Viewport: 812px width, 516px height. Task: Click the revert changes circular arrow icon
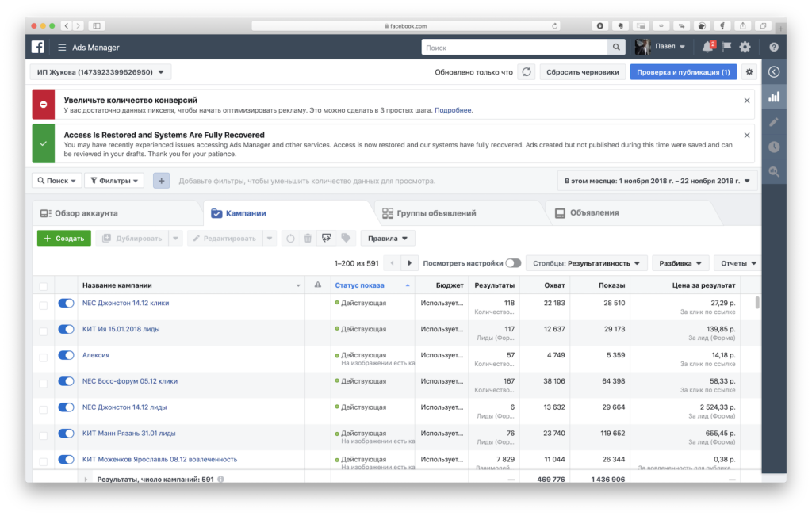[290, 238]
